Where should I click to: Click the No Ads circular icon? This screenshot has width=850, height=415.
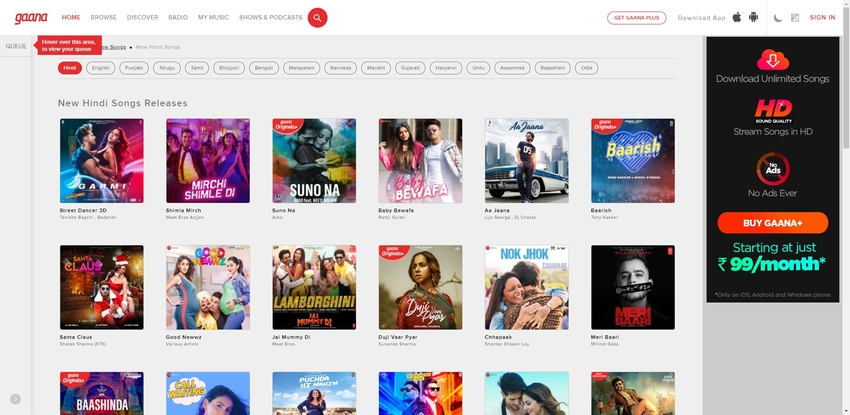pyautogui.click(x=772, y=170)
